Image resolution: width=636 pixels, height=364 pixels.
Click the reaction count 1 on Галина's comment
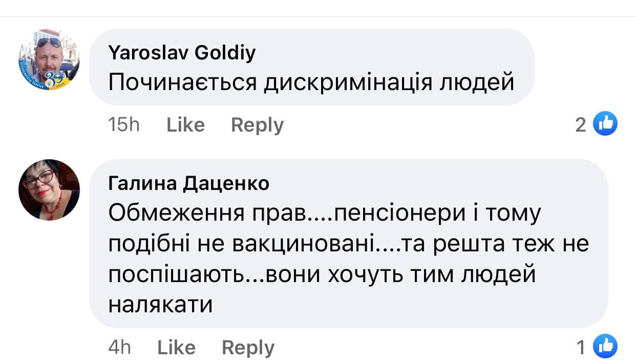coord(581,348)
